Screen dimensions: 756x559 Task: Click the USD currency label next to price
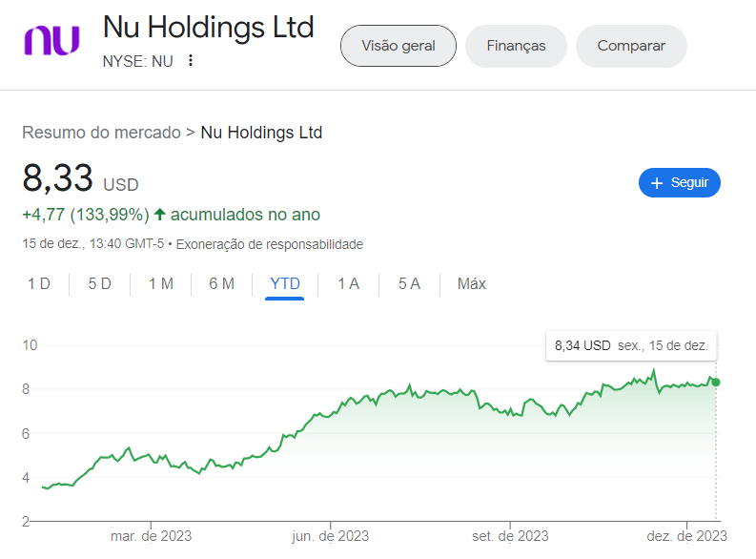point(121,185)
